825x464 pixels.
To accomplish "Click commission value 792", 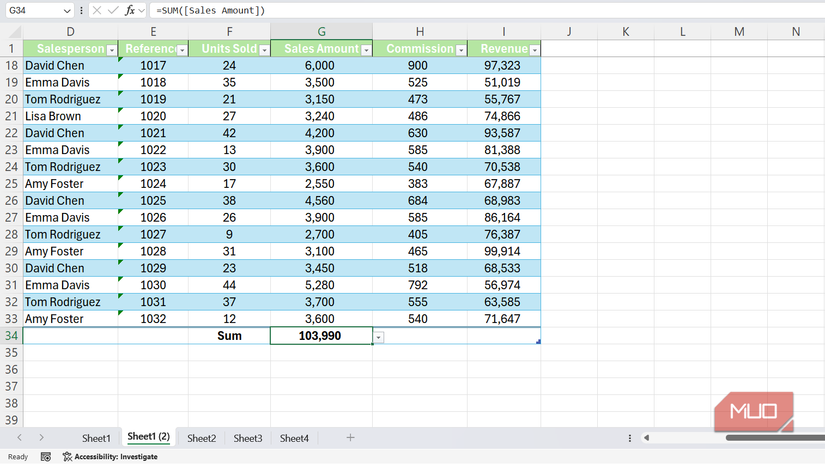I will (418, 285).
